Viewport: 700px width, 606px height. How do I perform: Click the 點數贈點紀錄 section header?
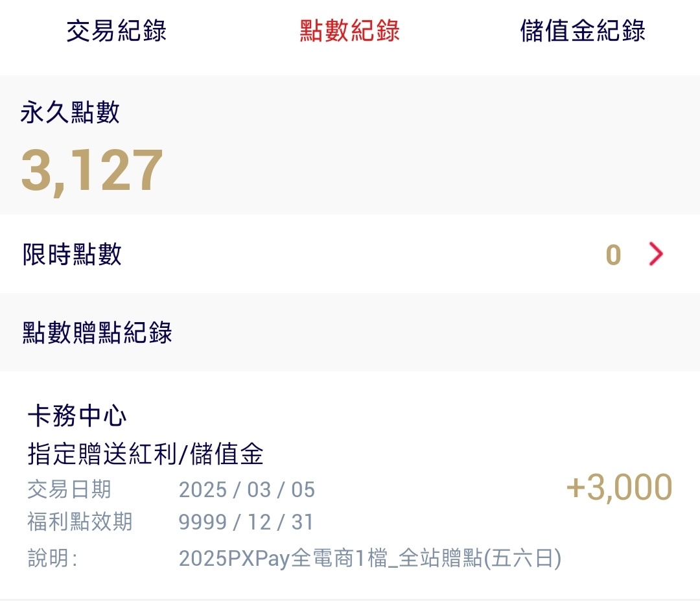[x=98, y=332]
